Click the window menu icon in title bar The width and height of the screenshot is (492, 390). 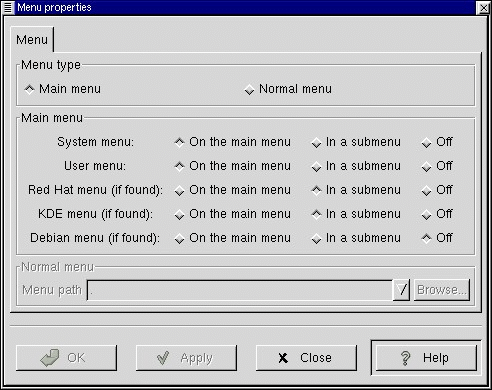(7, 7)
